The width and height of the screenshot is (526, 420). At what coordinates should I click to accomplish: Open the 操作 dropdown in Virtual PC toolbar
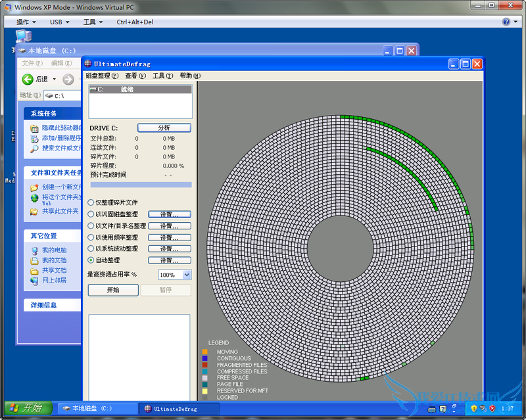click(x=26, y=22)
